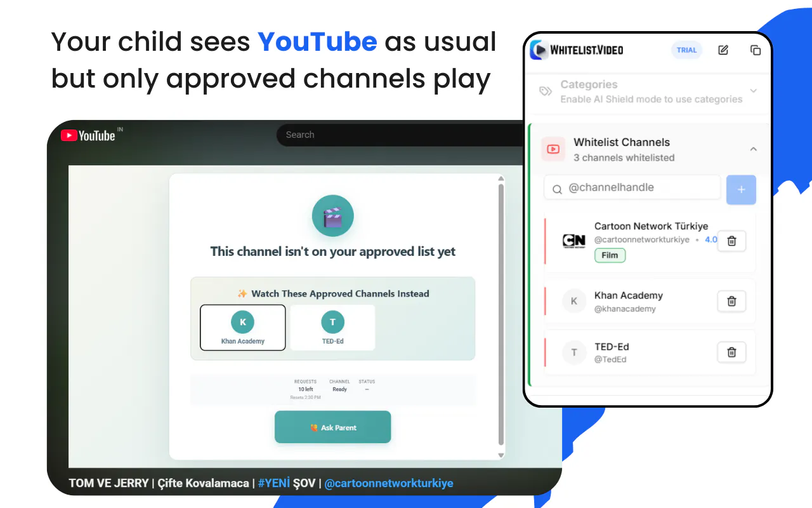Click the search magnifier icon in channel field
The image size is (812, 508).
557,189
